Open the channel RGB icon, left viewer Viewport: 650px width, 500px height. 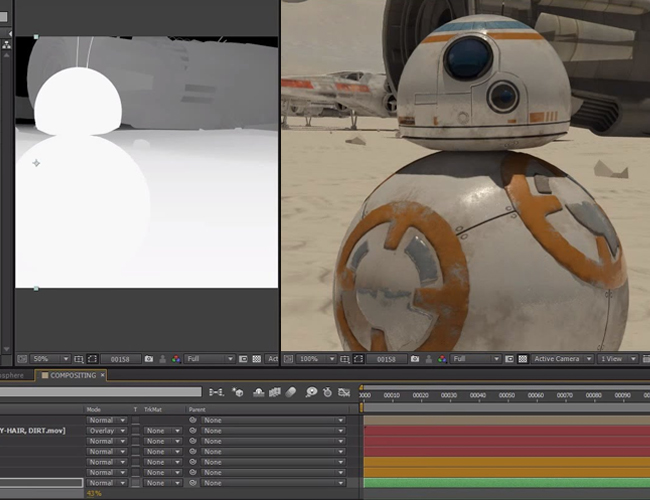pos(176,359)
